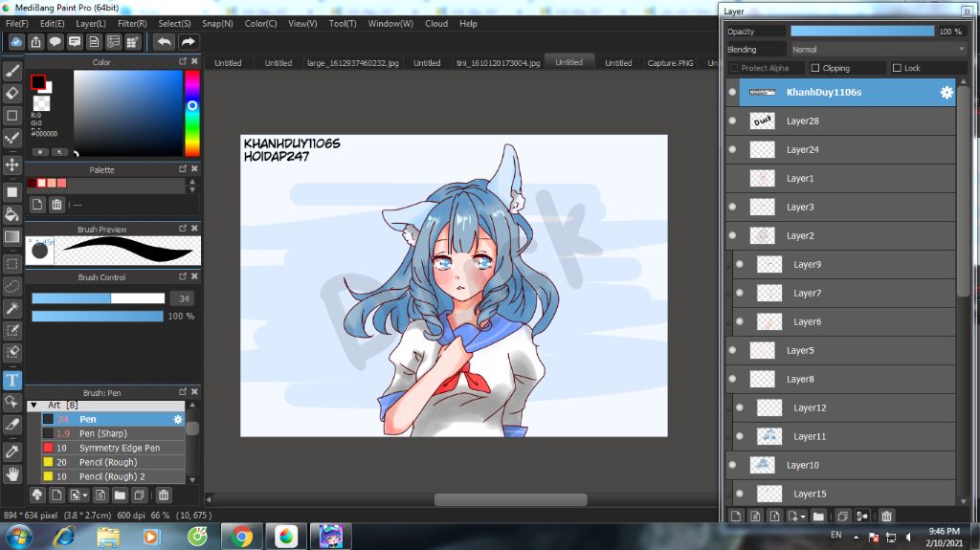Delete the brush using the Brush panel trash icon

click(163, 495)
